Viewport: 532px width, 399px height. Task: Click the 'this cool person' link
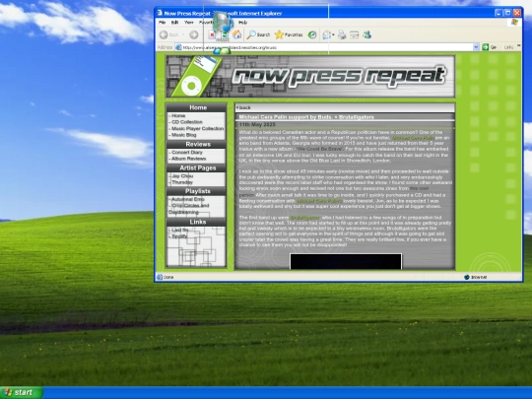pos(419,188)
